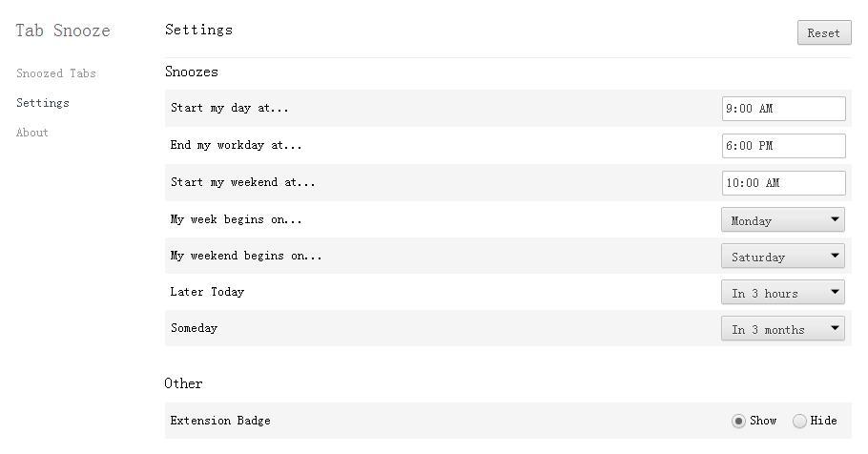Select Show for Extension Badge

click(738, 422)
